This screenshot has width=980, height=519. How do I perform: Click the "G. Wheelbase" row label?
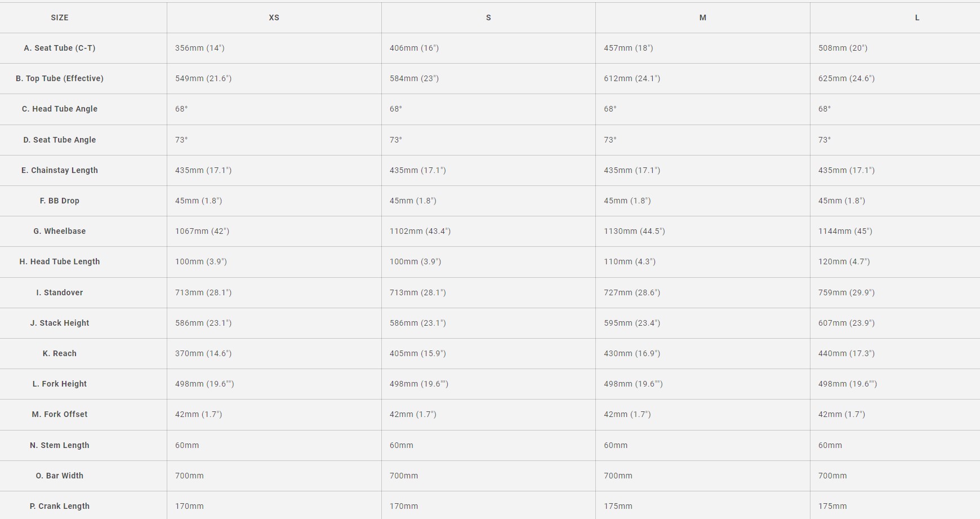60,231
